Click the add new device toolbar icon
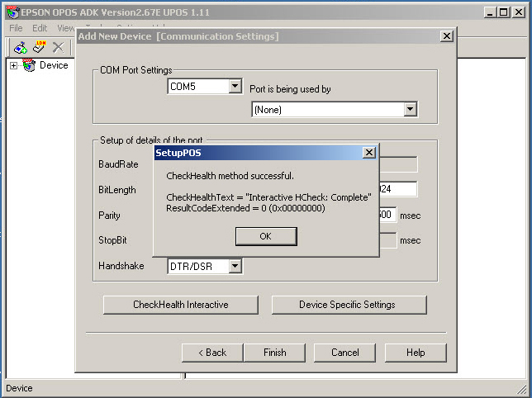Viewport: 532px width, 398px height. [21, 47]
